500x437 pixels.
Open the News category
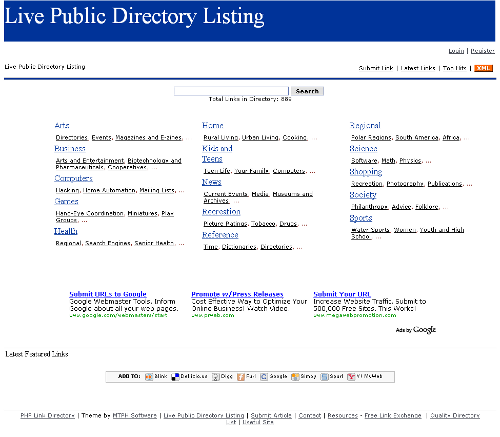pyautogui.click(x=212, y=182)
